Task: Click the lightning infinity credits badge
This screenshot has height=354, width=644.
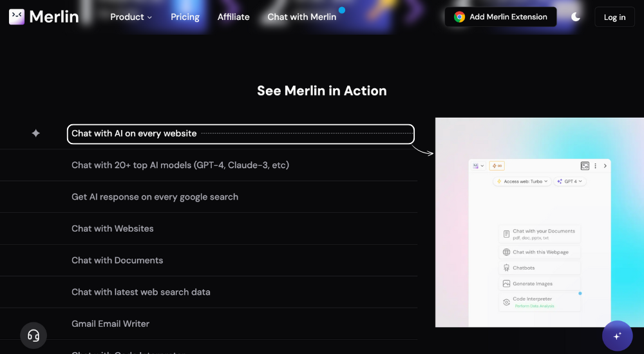Action: point(497,166)
